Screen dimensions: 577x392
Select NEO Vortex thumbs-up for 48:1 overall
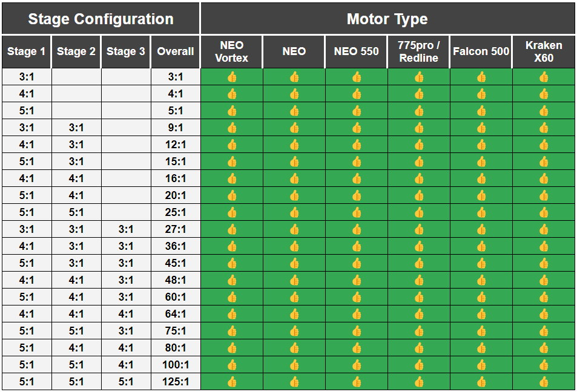[232, 280]
